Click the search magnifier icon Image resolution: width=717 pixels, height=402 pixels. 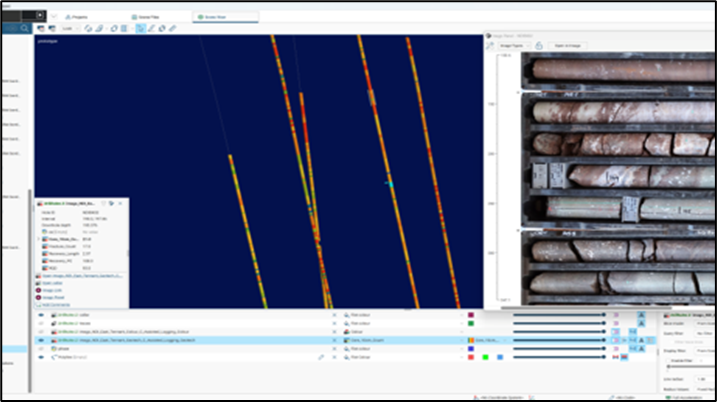click(24, 28)
